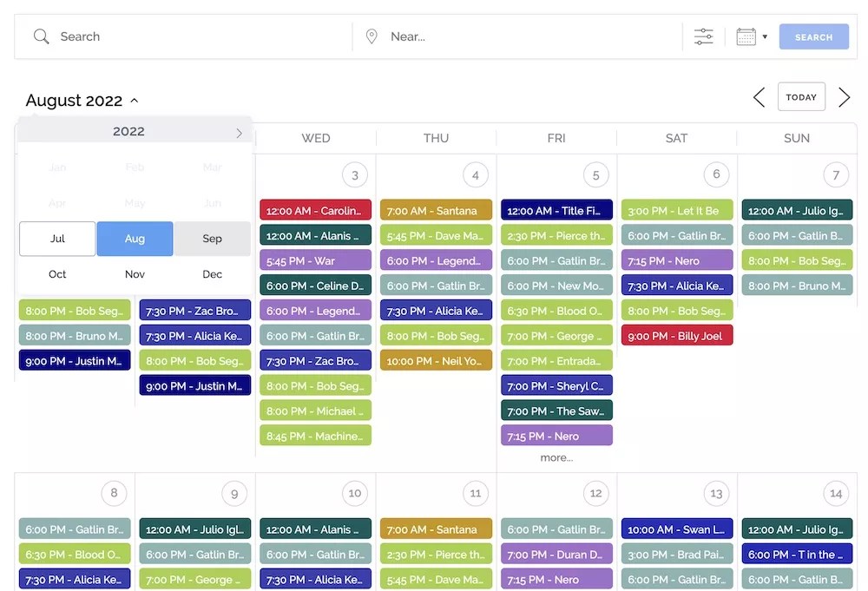
Task: Select Jul in the month picker
Action: (x=56, y=238)
